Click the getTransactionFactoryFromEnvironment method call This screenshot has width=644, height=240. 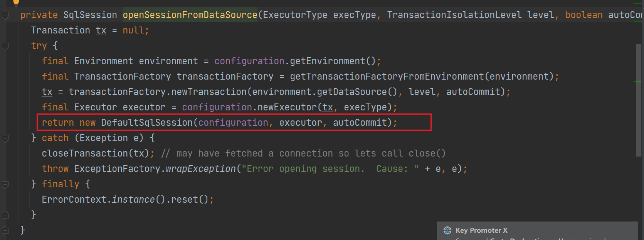tap(387, 77)
